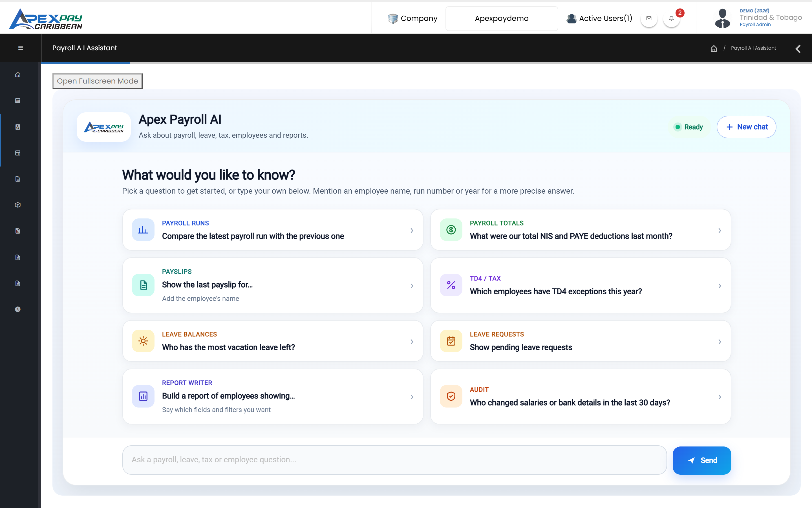Open the cube package icon in sidebar

point(18,205)
